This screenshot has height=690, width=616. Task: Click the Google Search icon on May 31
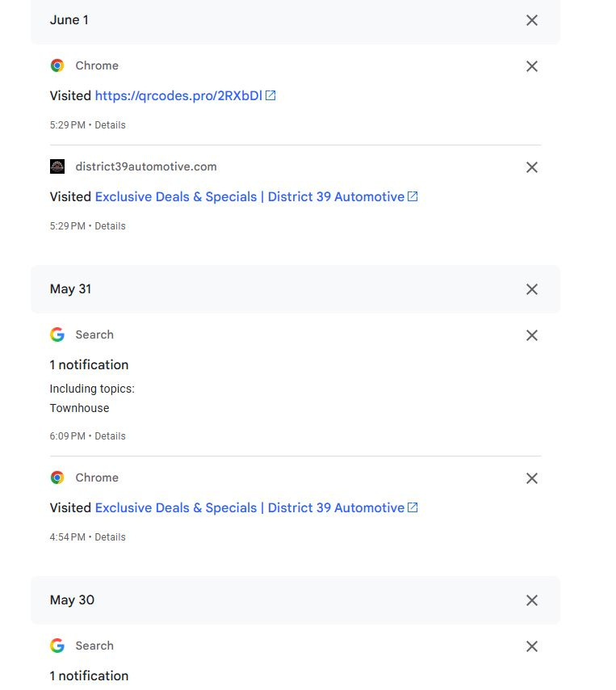click(x=57, y=334)
